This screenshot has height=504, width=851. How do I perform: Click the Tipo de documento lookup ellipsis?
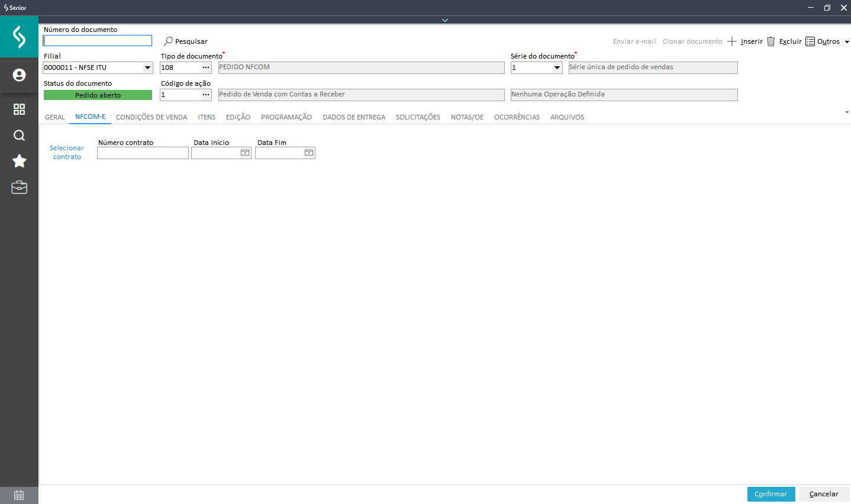click(206, 67)
